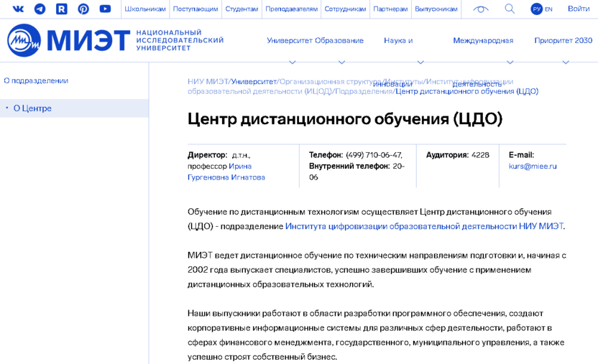Image resolution: width=598 pixels, height=364 pixels.
Task: Open Сотрудникам top menu item
Action: point(345,9)
